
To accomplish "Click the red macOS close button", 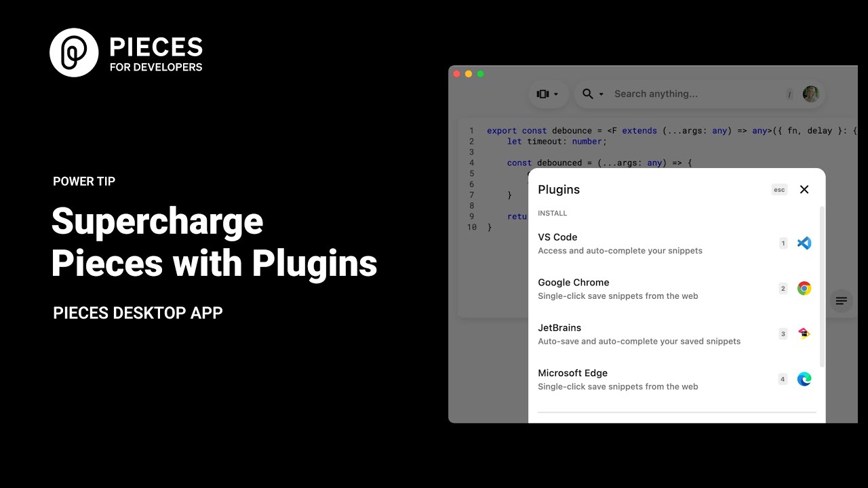I will [456, 74].
